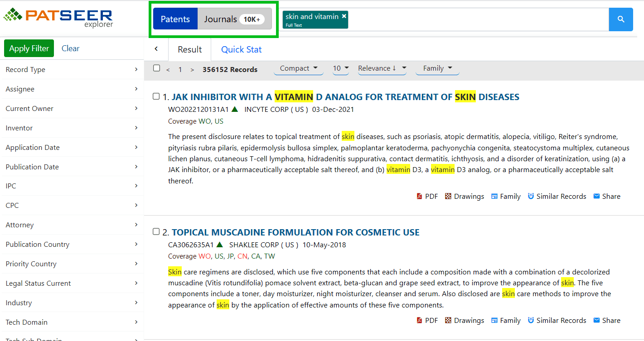Expand the Record Type filter

click(x=72, y=70)
